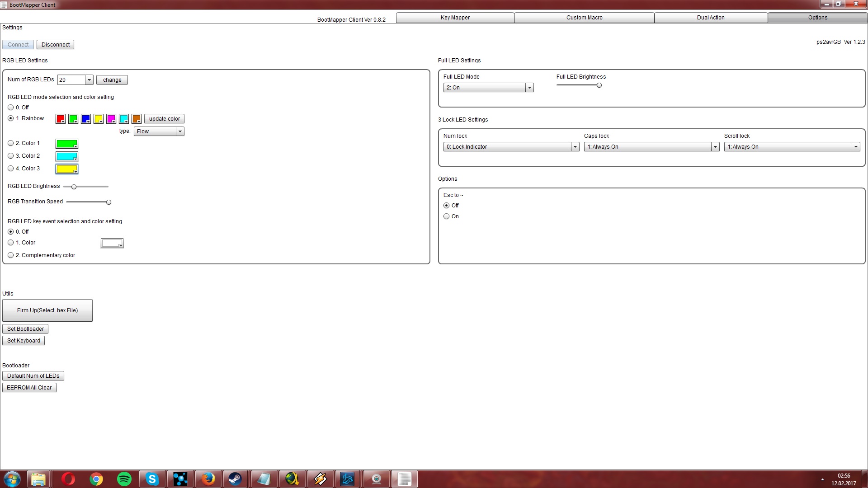
Task: Switch to the Key Mapper tab
Action: coord(455,18)
